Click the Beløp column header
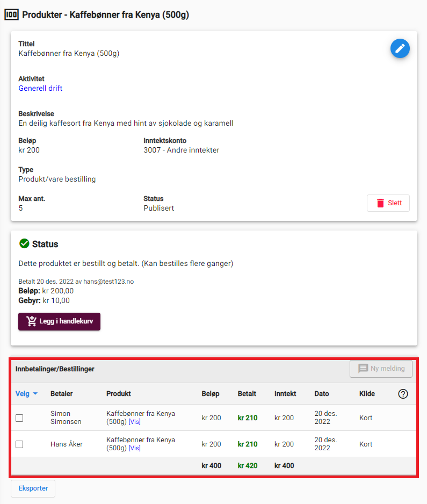The height and width of the screenshot is (504, 427). tap(211, 394)
